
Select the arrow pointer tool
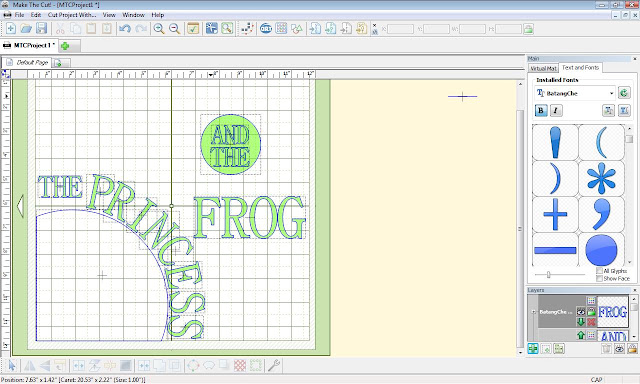tap(12, 365)
